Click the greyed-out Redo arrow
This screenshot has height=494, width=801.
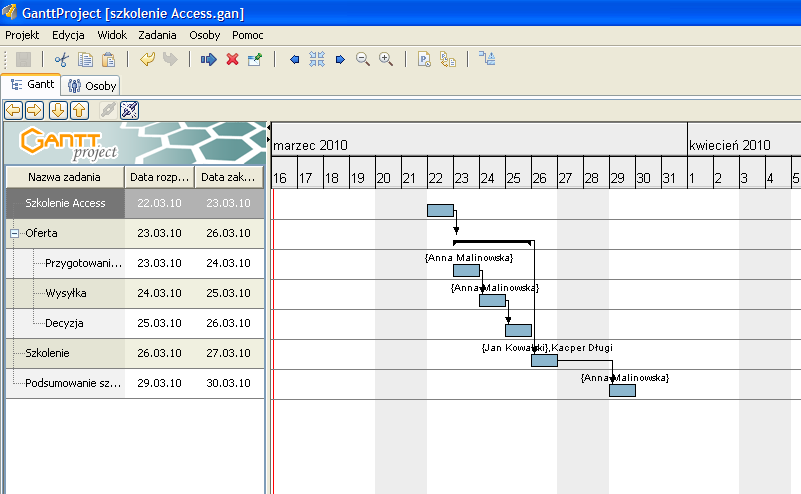click(170, 59)
